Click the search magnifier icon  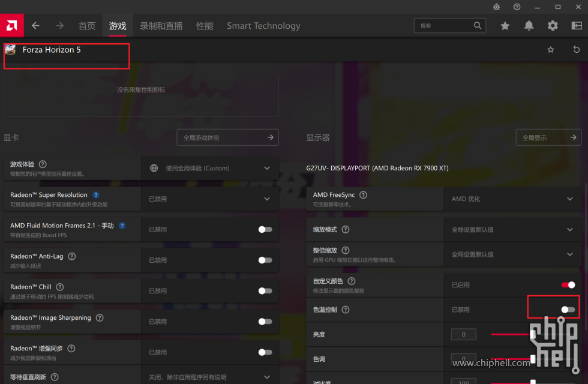478,25
